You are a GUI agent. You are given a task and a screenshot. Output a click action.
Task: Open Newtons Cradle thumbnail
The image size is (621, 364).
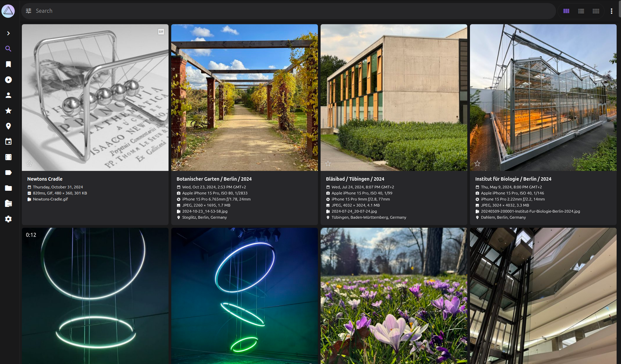click(x=95, y=98)
